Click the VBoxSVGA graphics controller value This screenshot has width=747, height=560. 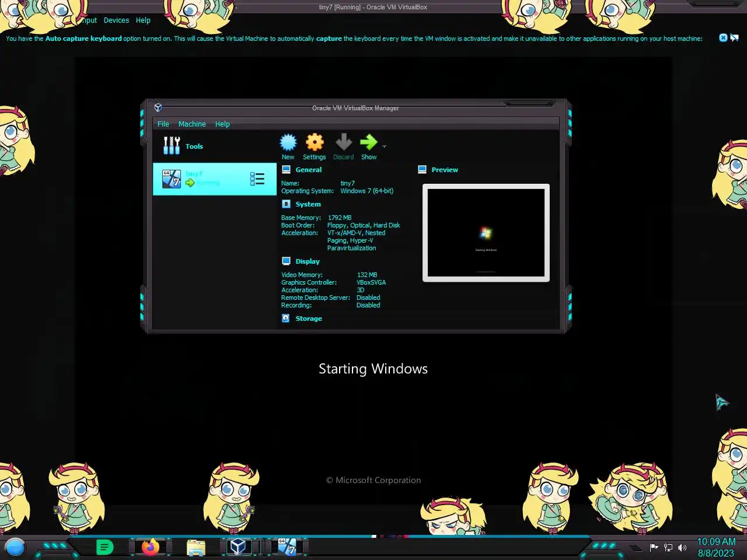click(371, 283)
